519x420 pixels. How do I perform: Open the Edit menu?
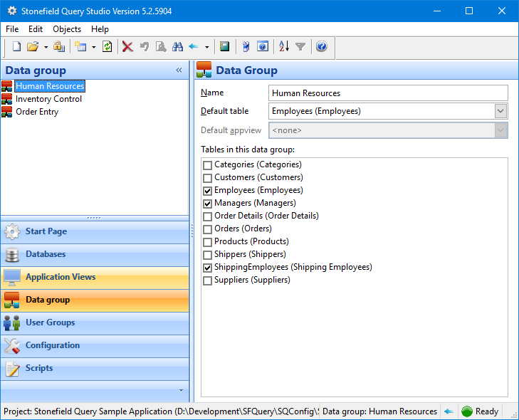[x=36, y=29]
